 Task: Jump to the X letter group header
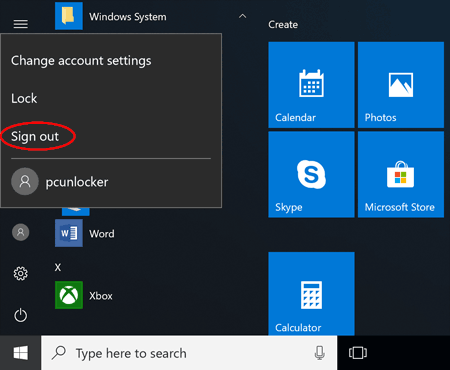[58, 267]
